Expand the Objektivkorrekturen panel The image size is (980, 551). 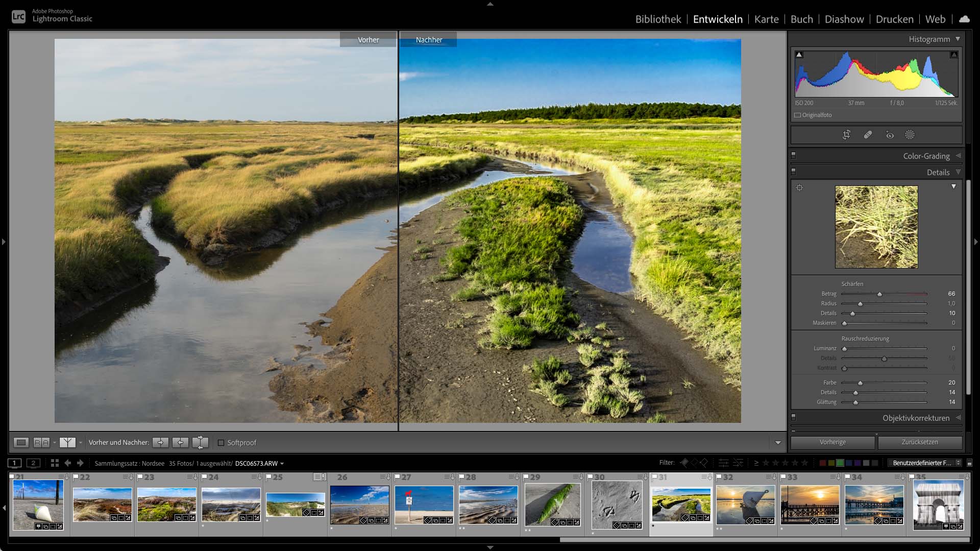pyautogui.click(x=916, y=418)
